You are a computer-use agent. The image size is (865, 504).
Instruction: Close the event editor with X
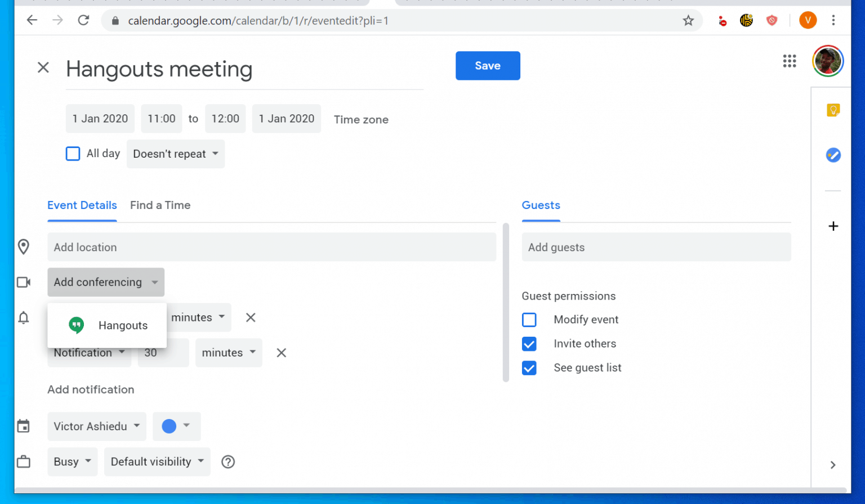43,68
